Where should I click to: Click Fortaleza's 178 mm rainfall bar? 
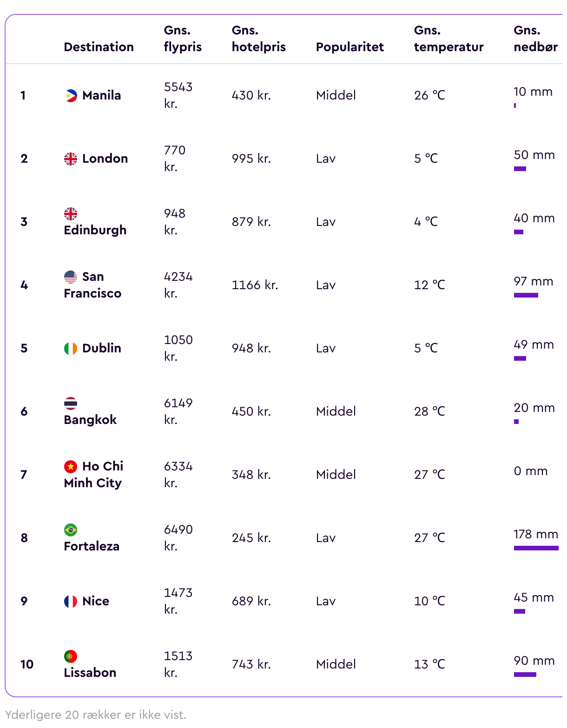tap(536, 548)
